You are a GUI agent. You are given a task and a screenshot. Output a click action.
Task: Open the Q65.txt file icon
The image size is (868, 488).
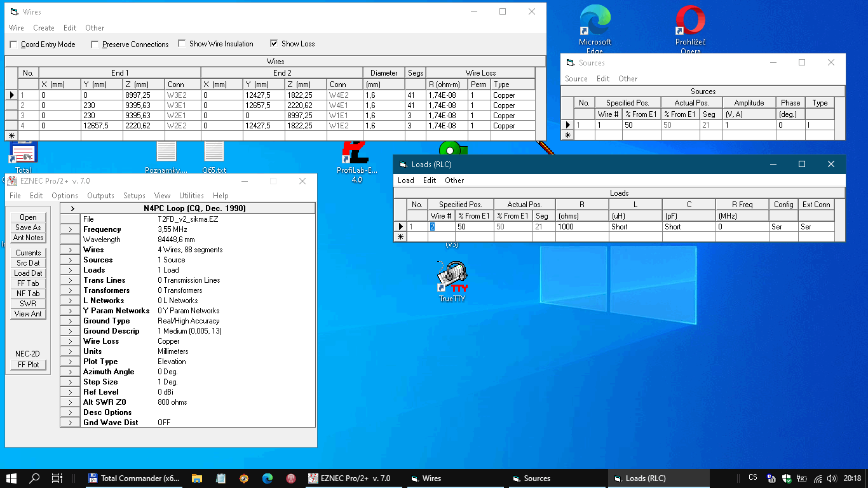point(214,152)
